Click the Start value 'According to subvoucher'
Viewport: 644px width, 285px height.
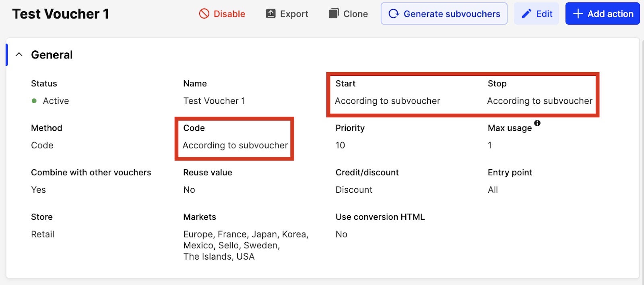pyautogui.click(x=387, y=101)
